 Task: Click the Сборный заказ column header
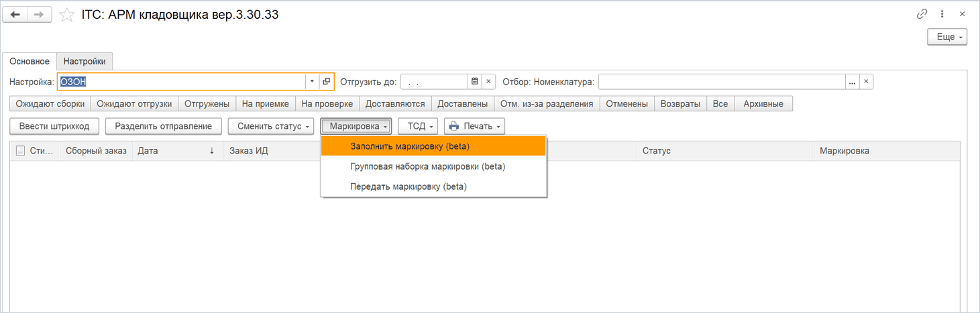[x=96, y=151]
